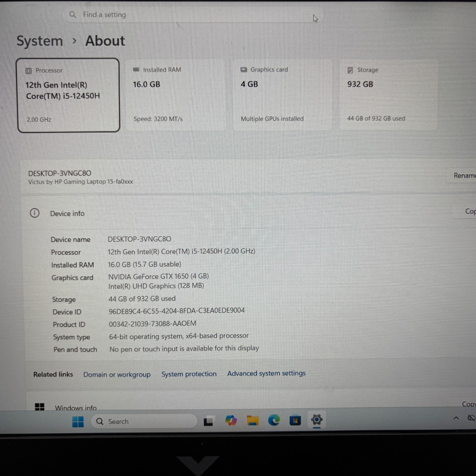Click Victus by HP Gaming Laptop model text
This screenshot has height=476, width=476.
click(81, 181)
